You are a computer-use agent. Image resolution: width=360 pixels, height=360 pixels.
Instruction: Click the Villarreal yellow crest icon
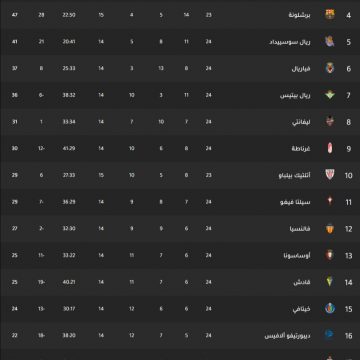[330, 68]
